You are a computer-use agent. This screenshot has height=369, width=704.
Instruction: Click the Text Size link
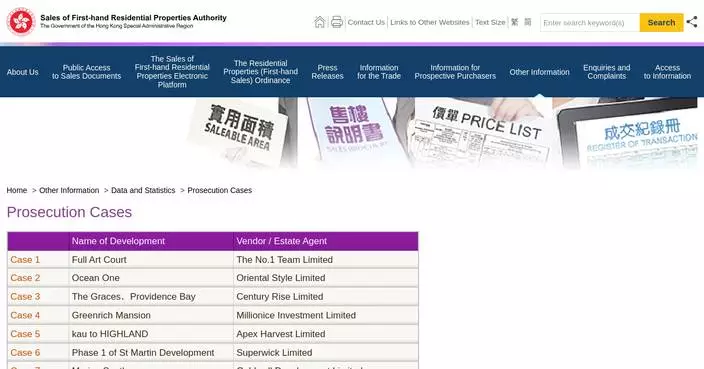pos(490,22)
